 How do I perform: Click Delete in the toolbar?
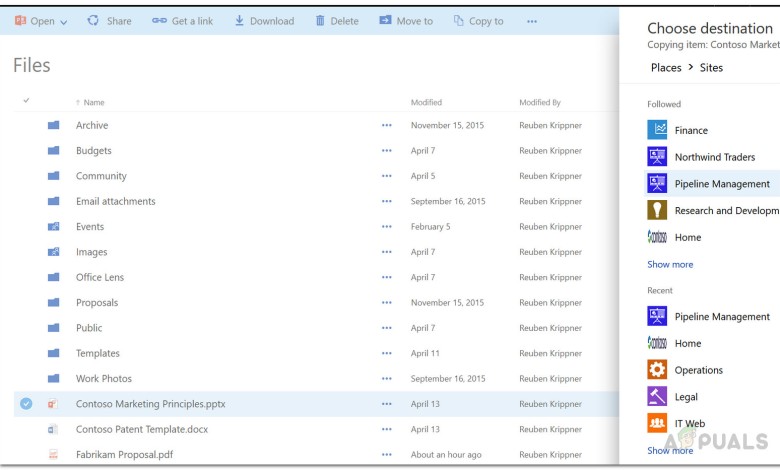click(337, 21)
